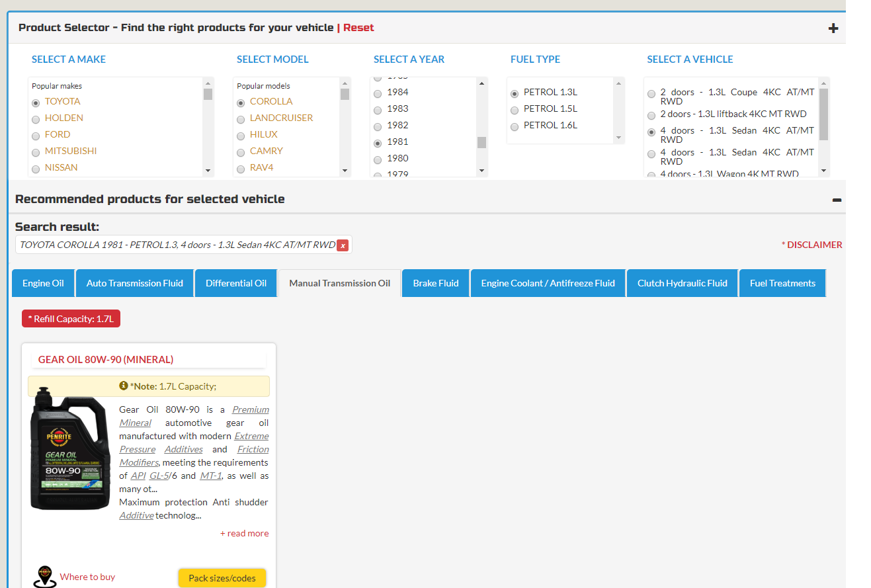Click the MT-1 glossary link

click(x=211, y=476)
